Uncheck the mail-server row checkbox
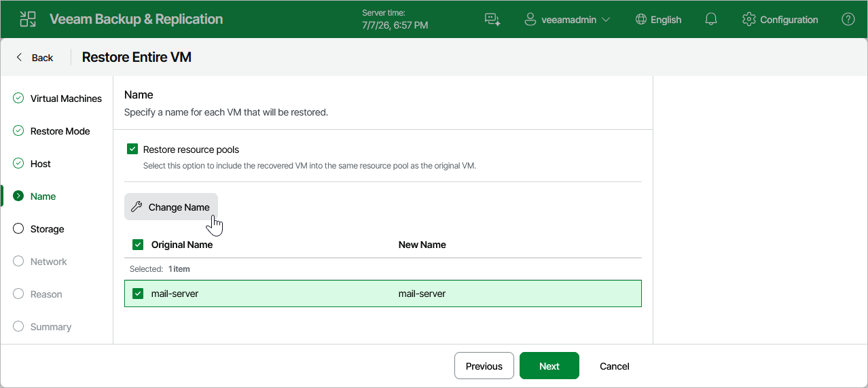 [138, 294]
